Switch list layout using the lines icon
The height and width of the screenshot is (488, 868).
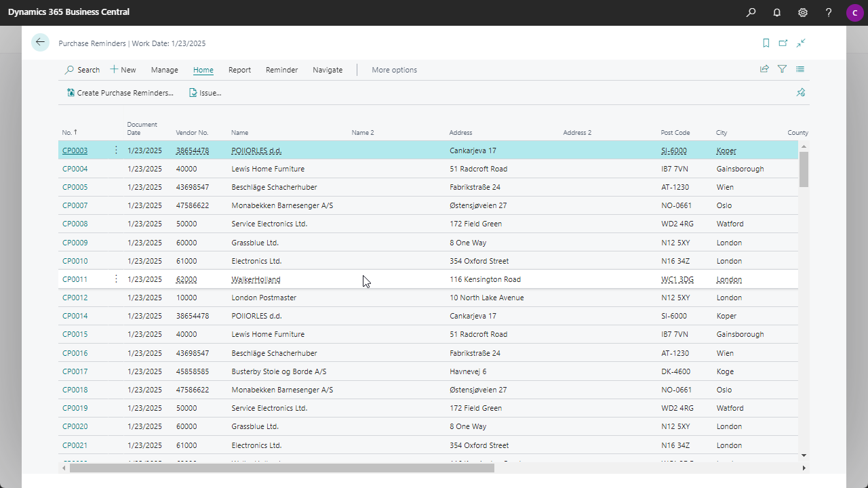(800, 68)
